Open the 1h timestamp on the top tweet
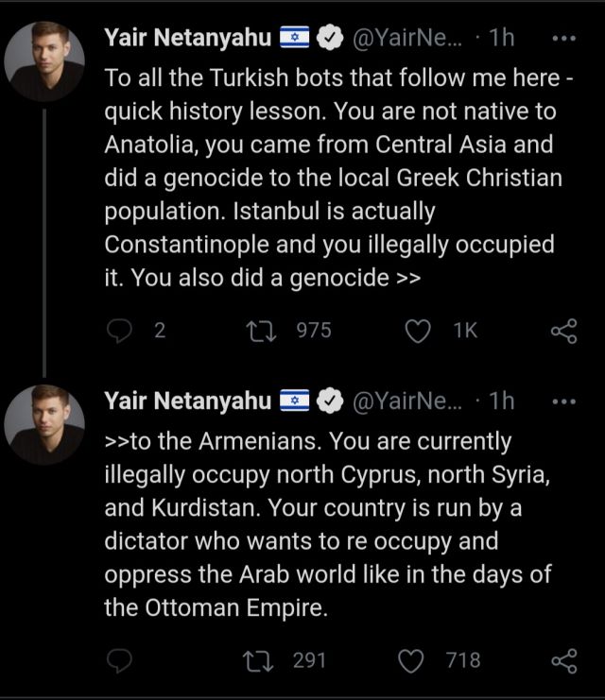The width and height of the screenshot is (605, 700). coord(502,38)
